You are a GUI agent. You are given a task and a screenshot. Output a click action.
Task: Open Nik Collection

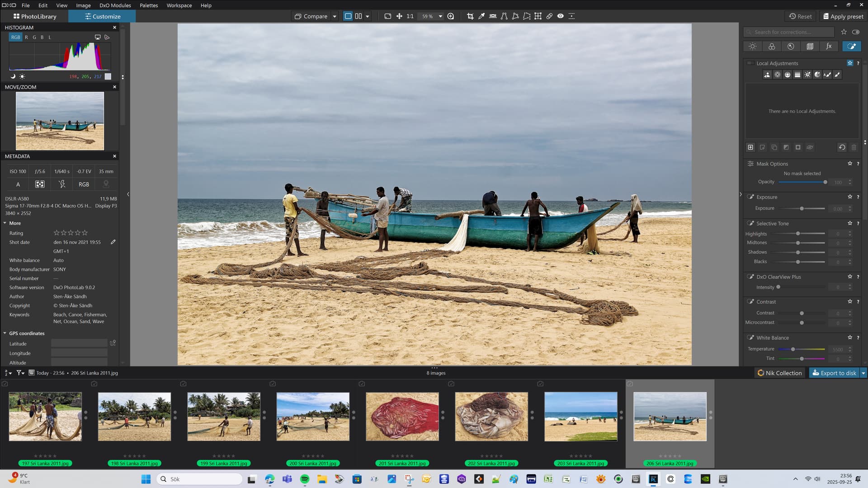click(x=780, y=373)
